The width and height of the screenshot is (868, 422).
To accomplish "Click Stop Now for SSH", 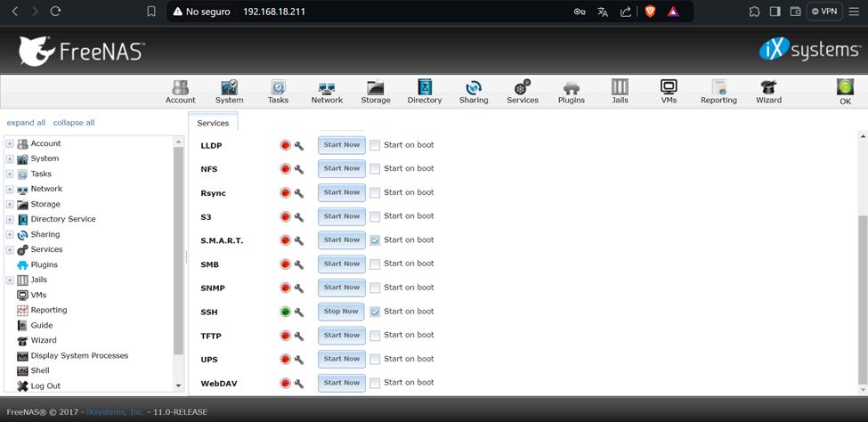I will point(342,312).
